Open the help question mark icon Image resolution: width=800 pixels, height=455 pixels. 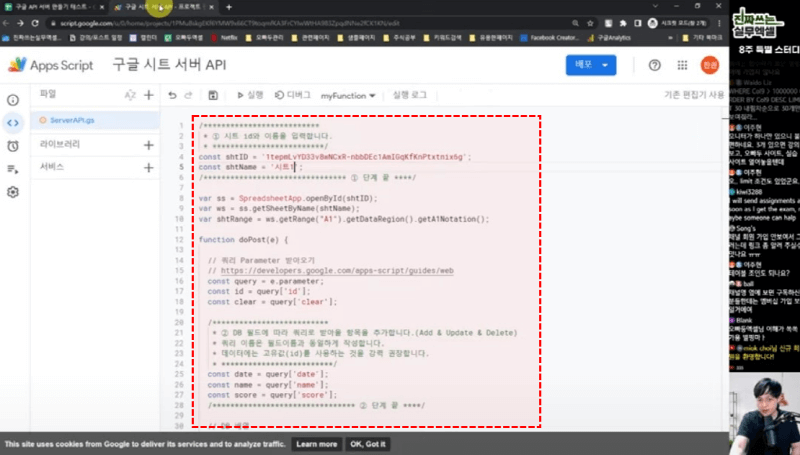point(655,65)
